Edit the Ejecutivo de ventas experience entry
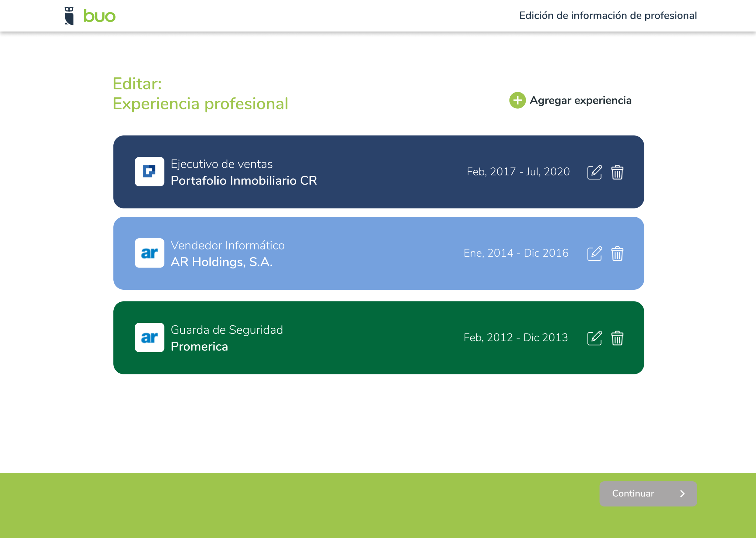756x538 pixels. click(594, 172)
